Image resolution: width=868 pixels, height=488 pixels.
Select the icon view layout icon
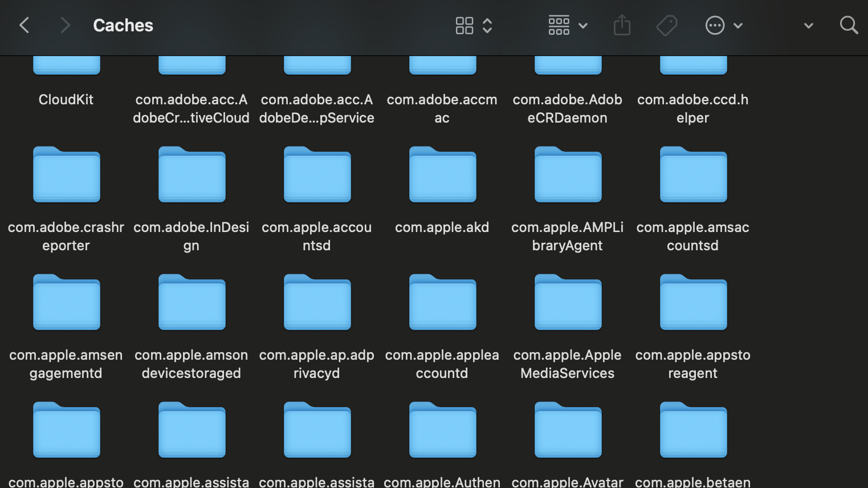click(464, 25)
